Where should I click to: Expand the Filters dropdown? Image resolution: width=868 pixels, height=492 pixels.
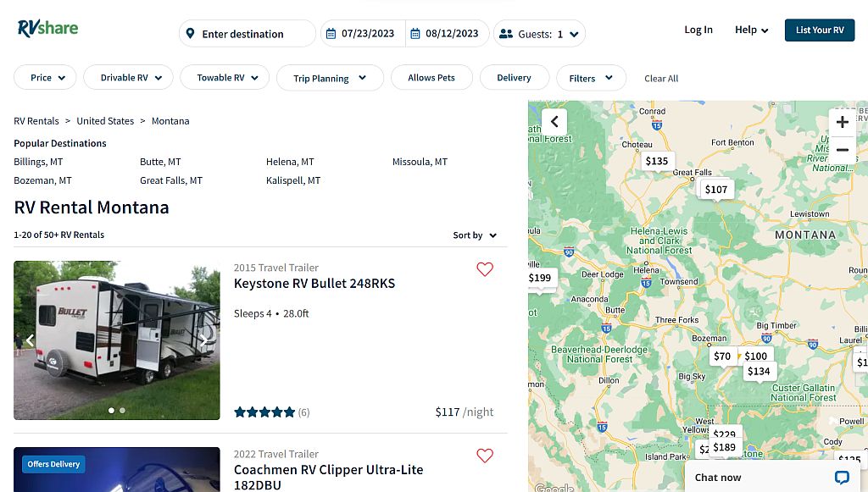pyautogui.click(x=591, y=78)
